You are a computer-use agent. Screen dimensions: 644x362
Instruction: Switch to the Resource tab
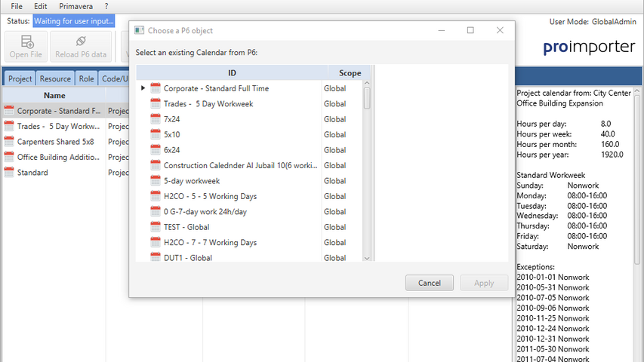pos(55,78)
